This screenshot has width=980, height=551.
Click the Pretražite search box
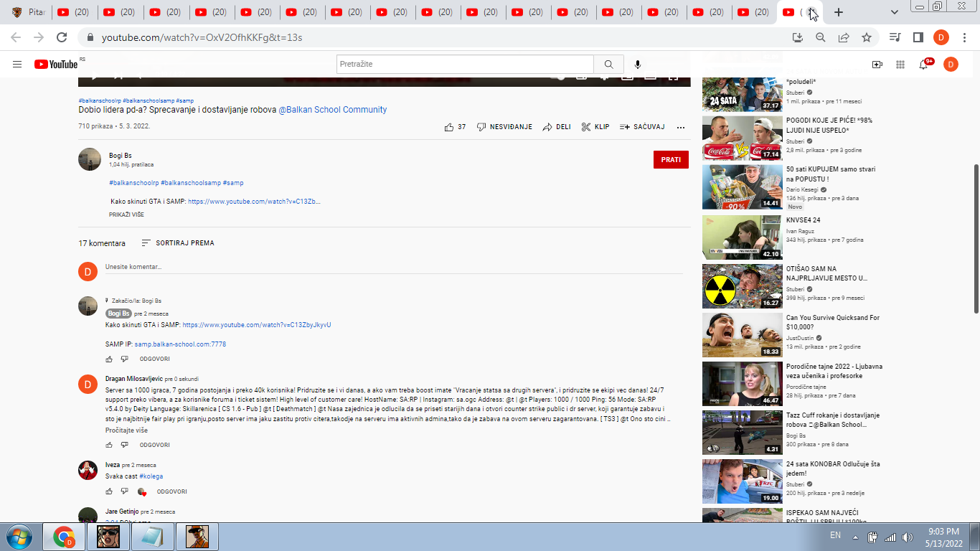point(465,65)
